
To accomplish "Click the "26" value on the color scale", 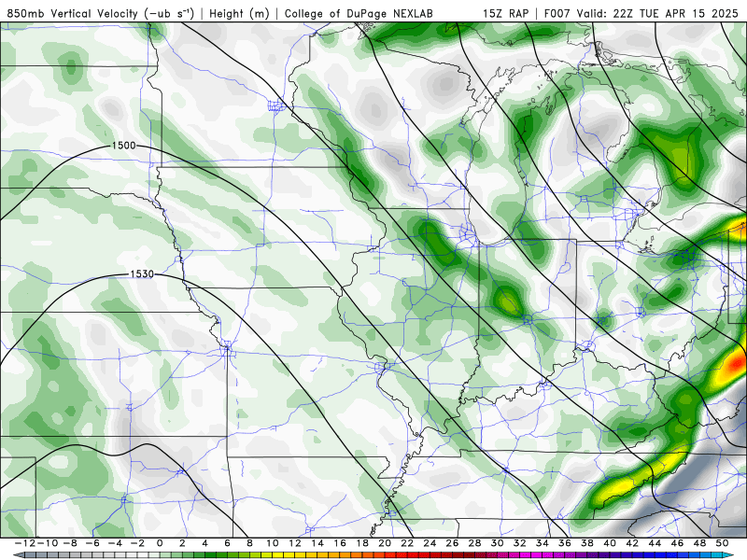I will (x=452, y=543).
